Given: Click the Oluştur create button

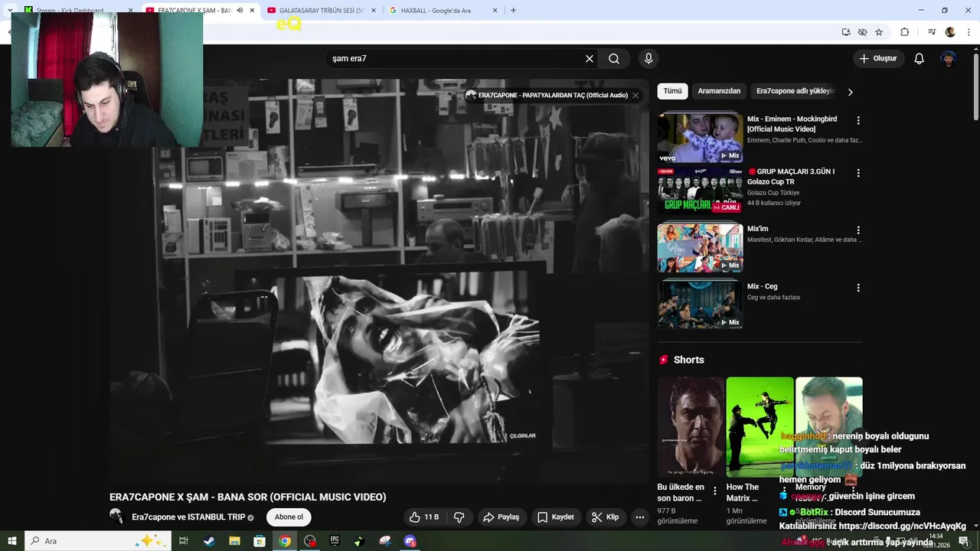Looking at the screenshot, I should tap(879, 58).
